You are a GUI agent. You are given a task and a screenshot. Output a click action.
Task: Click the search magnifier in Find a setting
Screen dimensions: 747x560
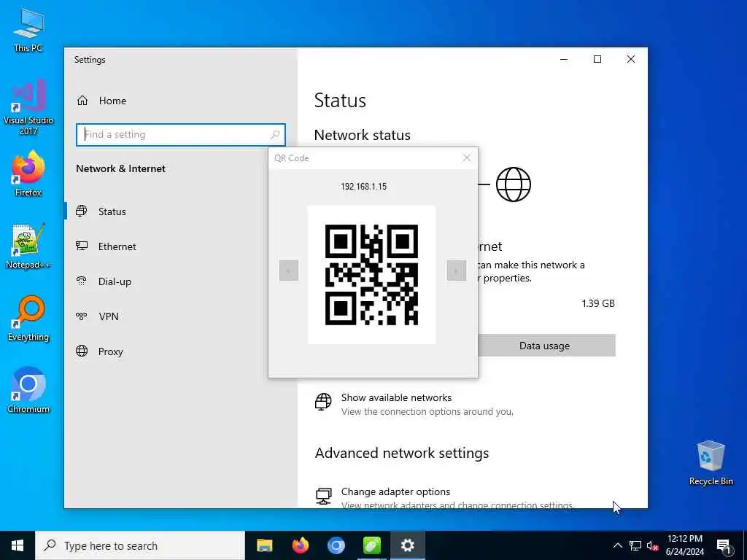click(x=275, y=135)
